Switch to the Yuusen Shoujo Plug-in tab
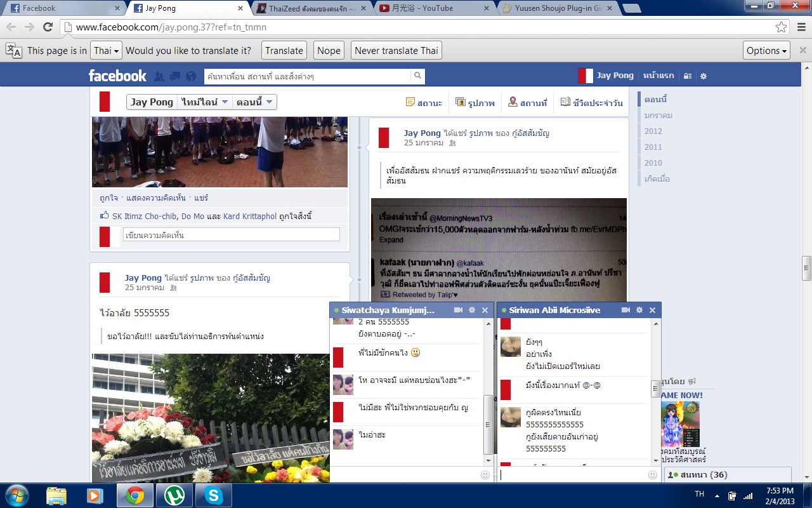The image size is (812, 508). pyautogui.click(x=556, y=8)
